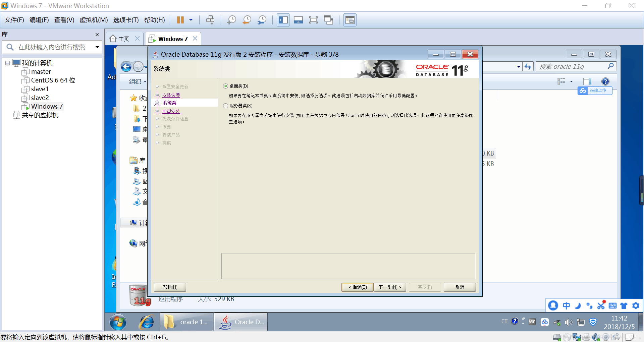
Task: Open the Explorer 组织 menu dropdown
Action: (x=138, y=81)
